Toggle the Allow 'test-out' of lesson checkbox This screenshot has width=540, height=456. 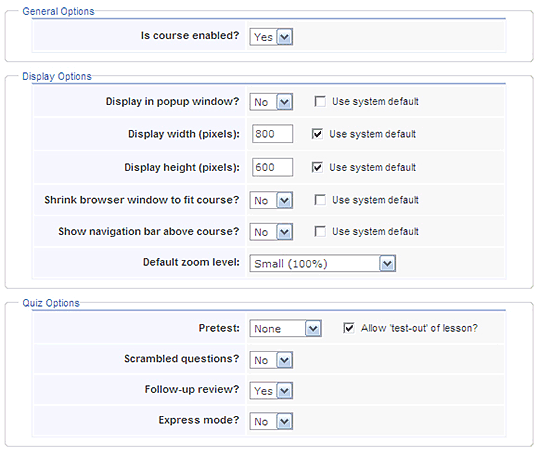coord(349,328)
